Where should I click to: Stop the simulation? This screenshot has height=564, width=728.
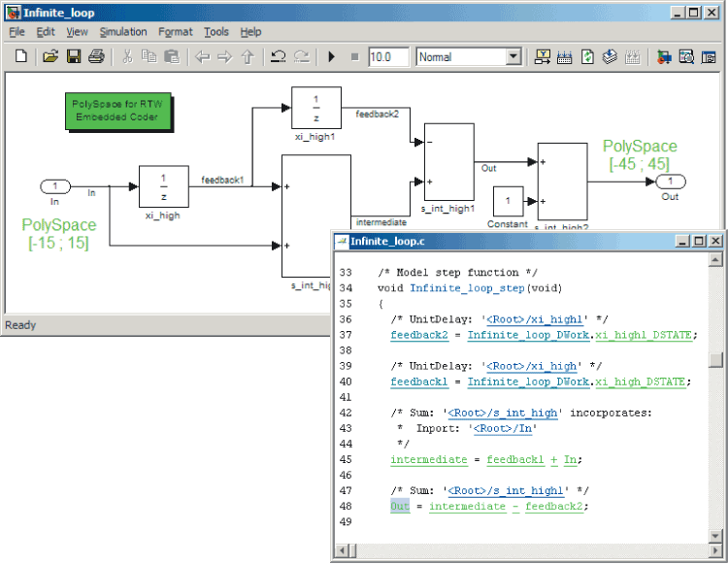point(354,57)
